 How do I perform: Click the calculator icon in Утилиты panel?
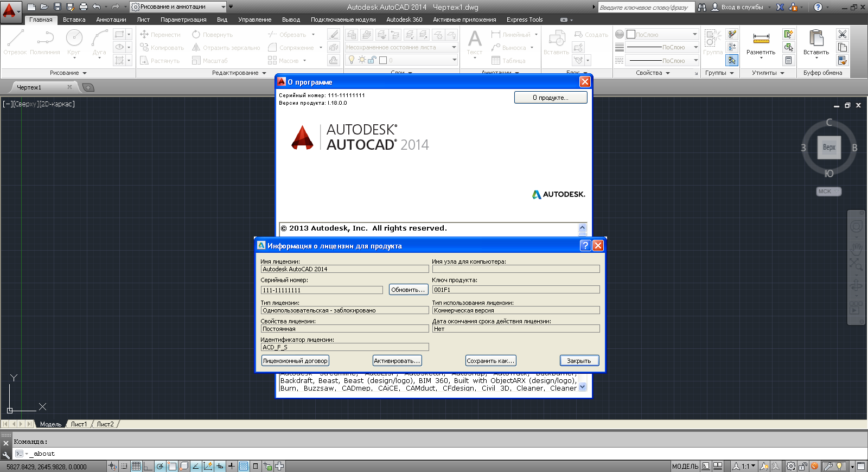point(789,60)
